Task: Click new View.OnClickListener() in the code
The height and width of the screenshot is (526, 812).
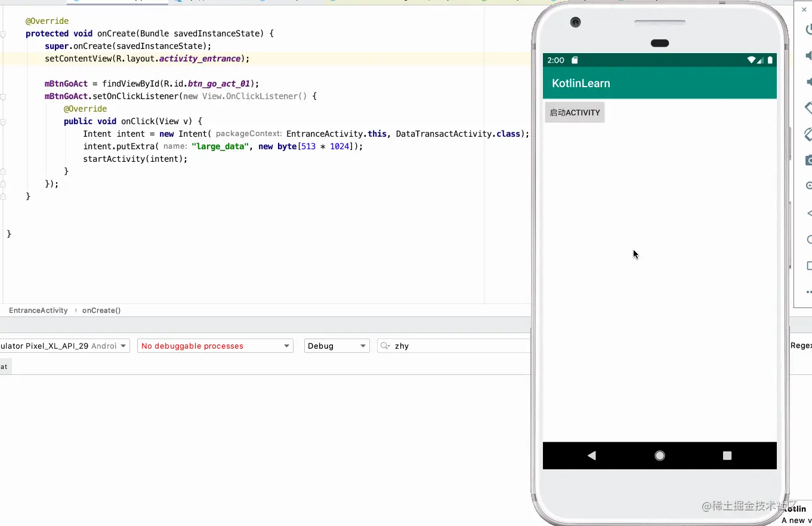Action: [245, 96]
